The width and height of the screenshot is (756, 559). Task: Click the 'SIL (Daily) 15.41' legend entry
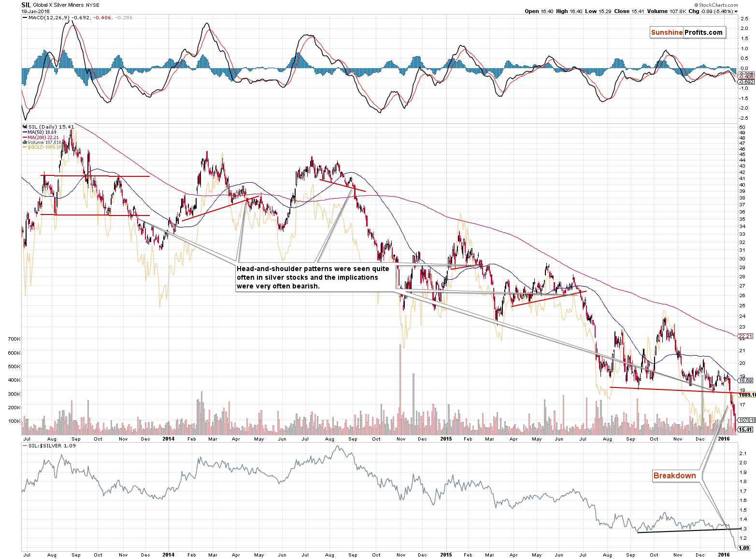tap(48, 127)
